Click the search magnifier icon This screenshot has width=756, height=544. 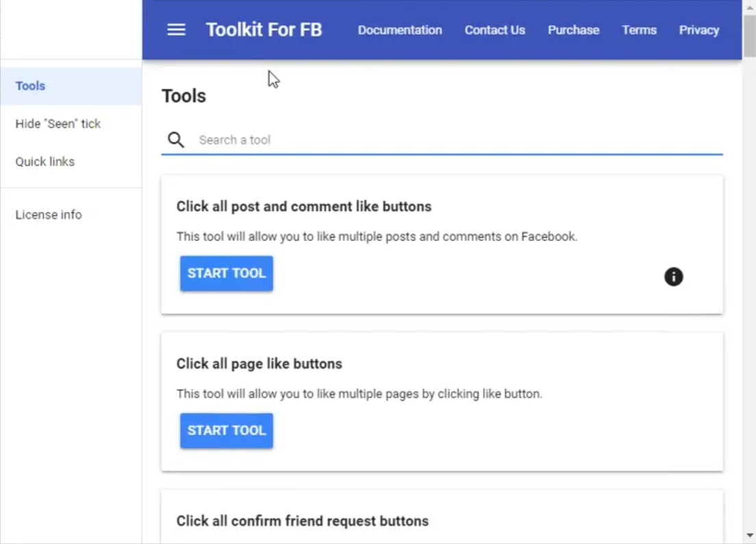pos(175,140)
